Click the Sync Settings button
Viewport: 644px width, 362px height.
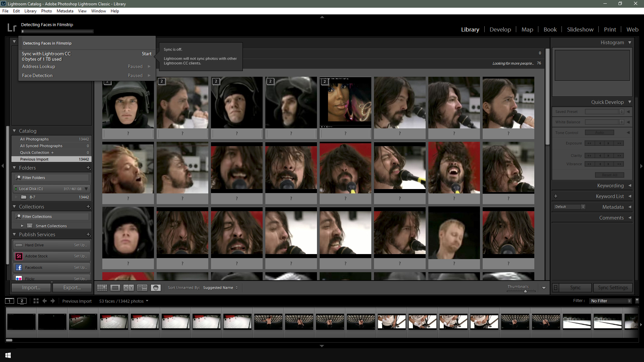(x=613, y=288)
